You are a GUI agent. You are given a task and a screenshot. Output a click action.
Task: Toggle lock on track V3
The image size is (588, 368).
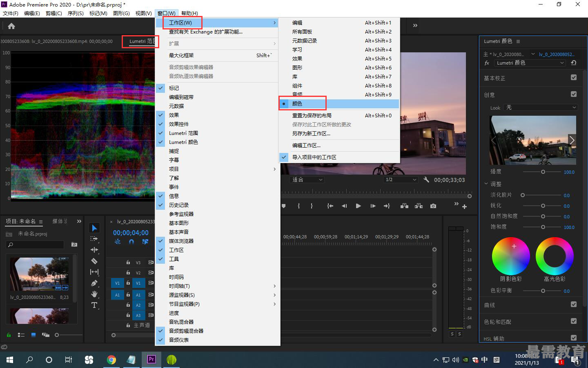coord(128,263)
